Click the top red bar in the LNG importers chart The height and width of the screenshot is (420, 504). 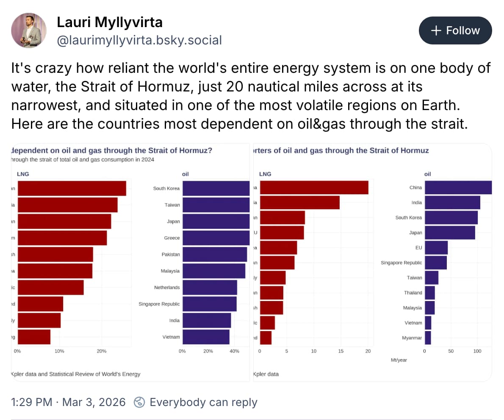[313, 188]
